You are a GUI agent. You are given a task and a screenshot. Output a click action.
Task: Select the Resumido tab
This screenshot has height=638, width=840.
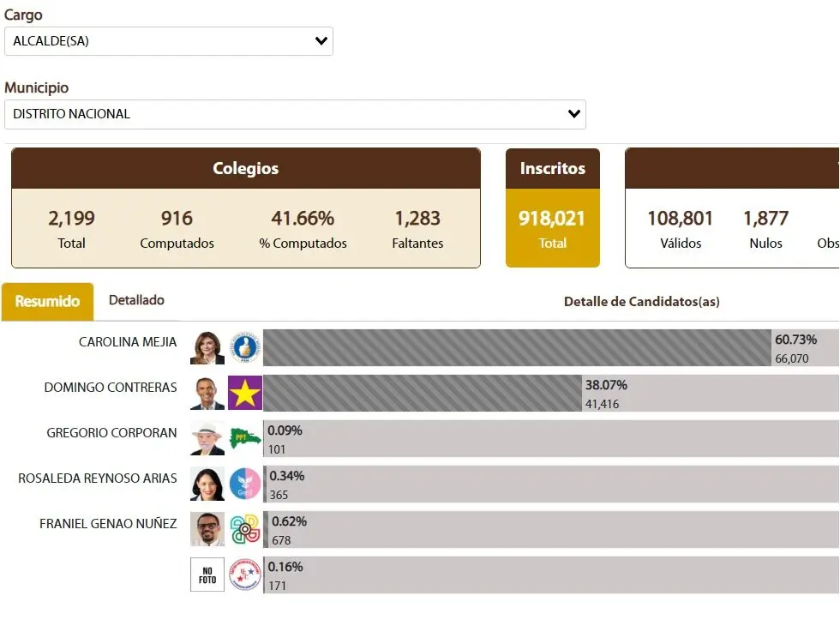tap(47, 302)
